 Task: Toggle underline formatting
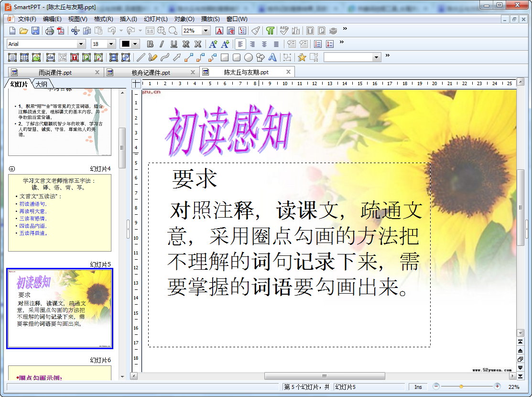pyautogui.click(x=174, y=44)
